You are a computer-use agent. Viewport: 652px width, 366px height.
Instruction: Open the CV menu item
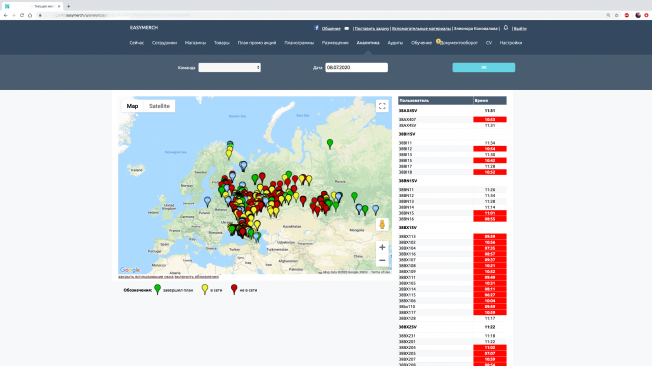[x=489, y=42]
